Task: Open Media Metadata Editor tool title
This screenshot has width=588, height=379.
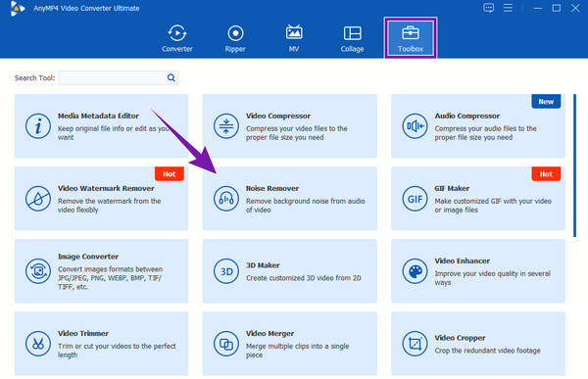Action: point(98,116)
